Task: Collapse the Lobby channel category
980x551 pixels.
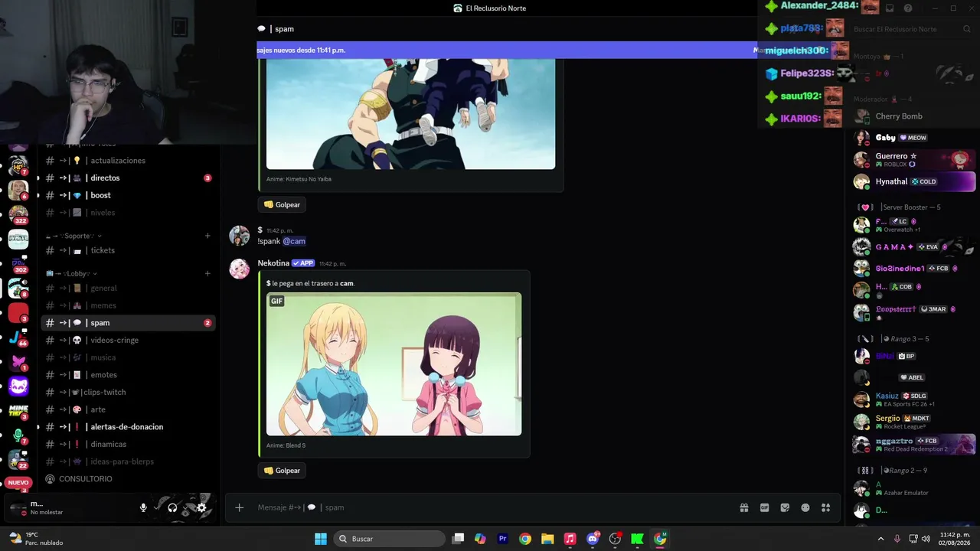Action: click(x=71, y=273)
